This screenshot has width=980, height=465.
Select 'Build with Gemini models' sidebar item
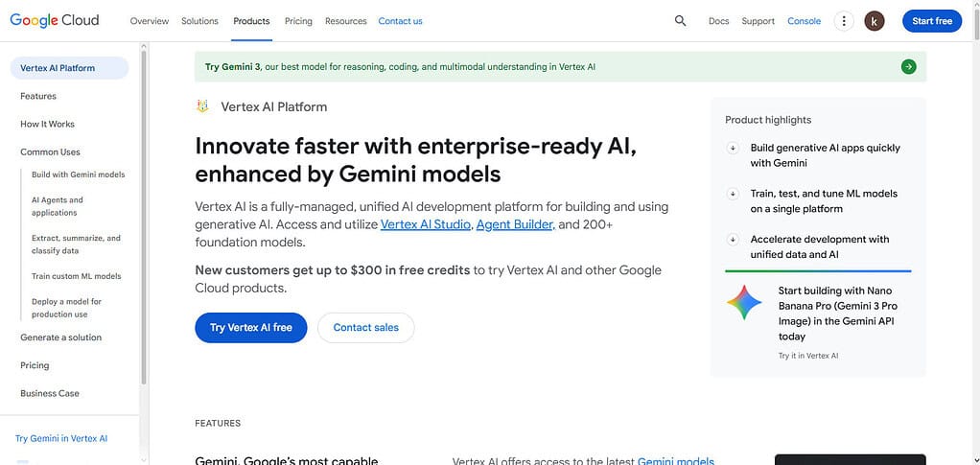78,175
